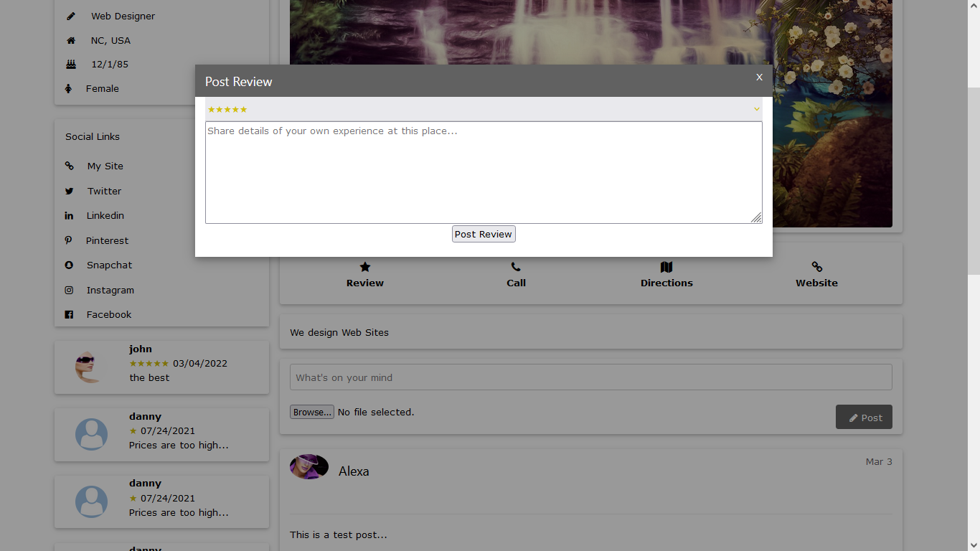
Task: Open the Twitter link
Action: pyautogui.click(x=105, y=191)
